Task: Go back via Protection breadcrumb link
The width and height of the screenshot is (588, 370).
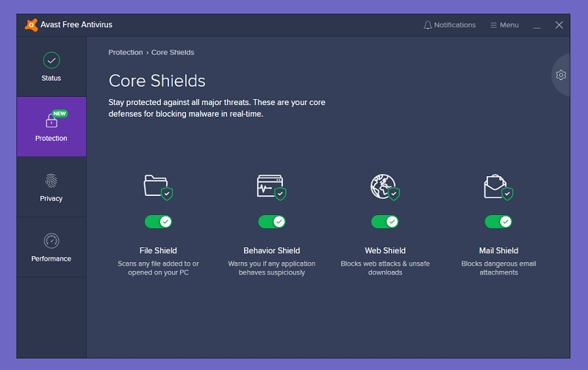Action: click(126, 52)
